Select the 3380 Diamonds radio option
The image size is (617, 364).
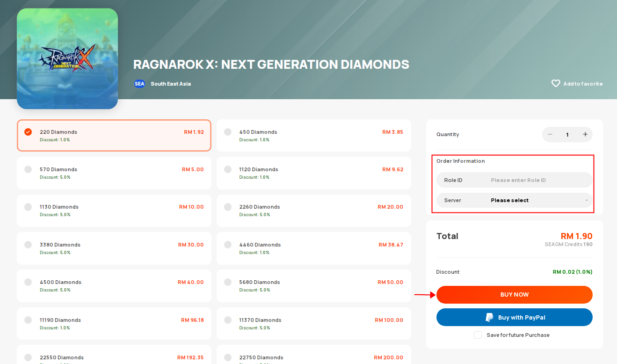coord(28,245)
